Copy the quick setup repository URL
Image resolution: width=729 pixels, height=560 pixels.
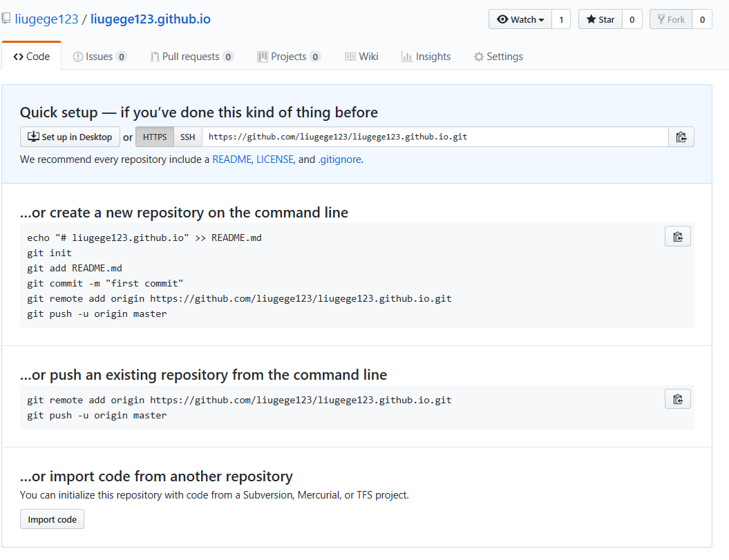pyautogui.click(x=681, y=136)
